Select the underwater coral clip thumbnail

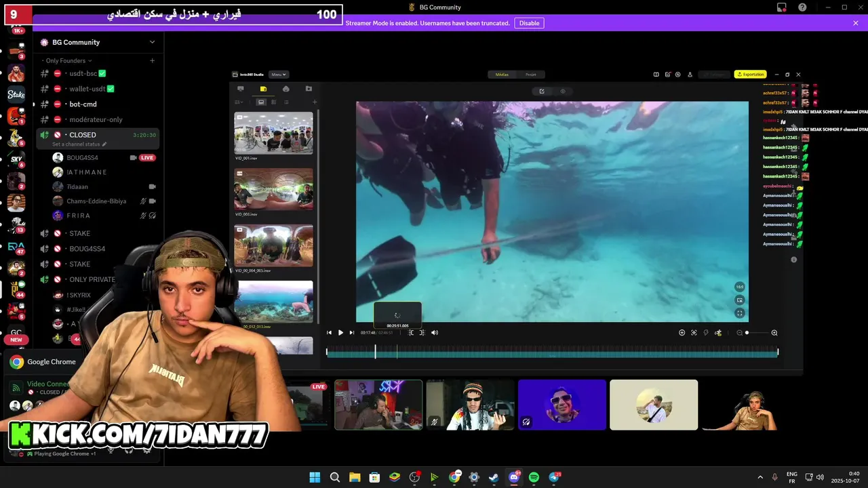pos(273,302)
